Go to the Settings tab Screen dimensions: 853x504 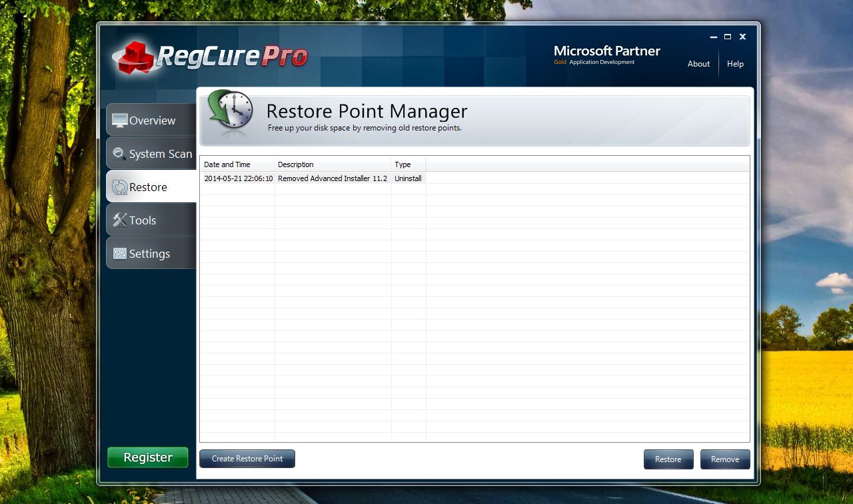[x=151, y=254]
